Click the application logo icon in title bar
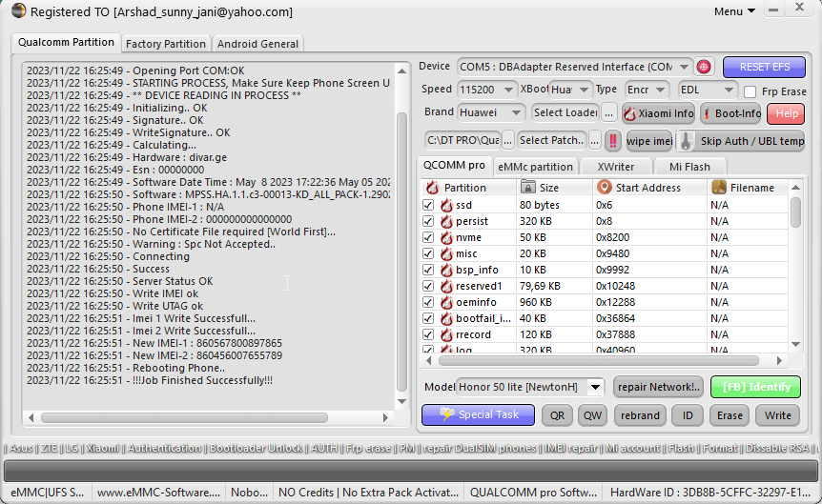822x504 pixels. [x=19, y=10]
